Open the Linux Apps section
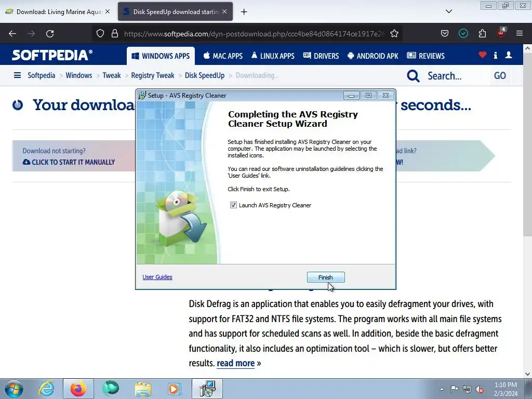532x399 pixels. pos(273,56)
